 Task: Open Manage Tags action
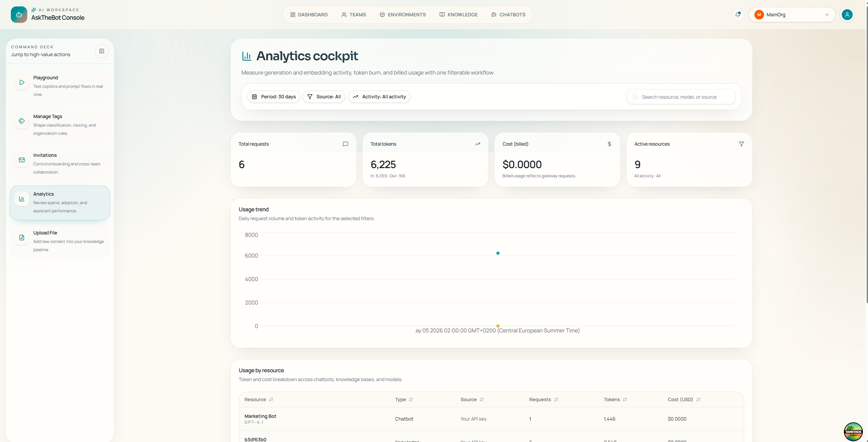point(60,125)
